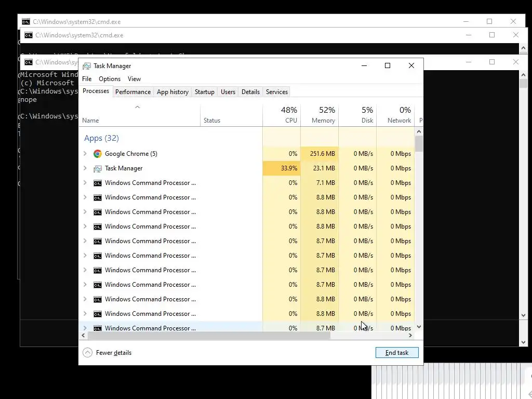
Task: Click the Task Manager title bar icon
Action: (x=87, y=66)
